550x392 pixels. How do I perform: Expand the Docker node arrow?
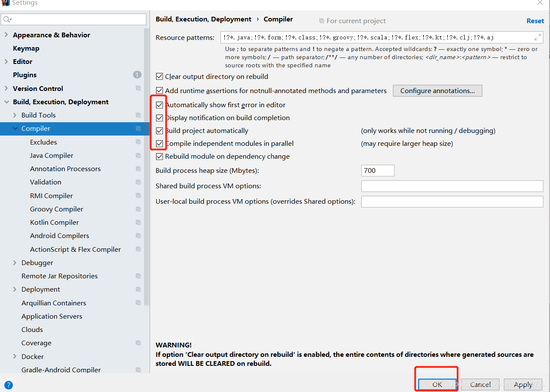click(15, 356)
